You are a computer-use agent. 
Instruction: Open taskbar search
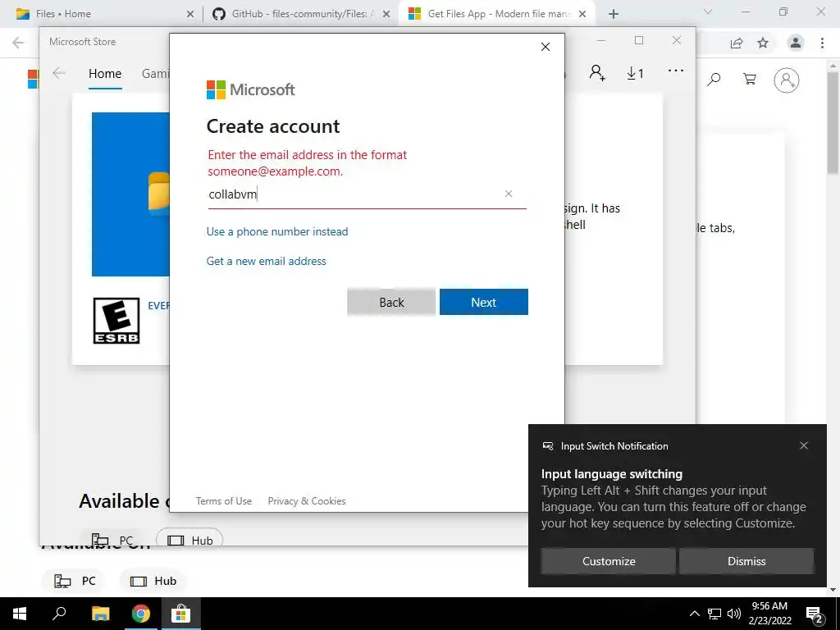59,614
